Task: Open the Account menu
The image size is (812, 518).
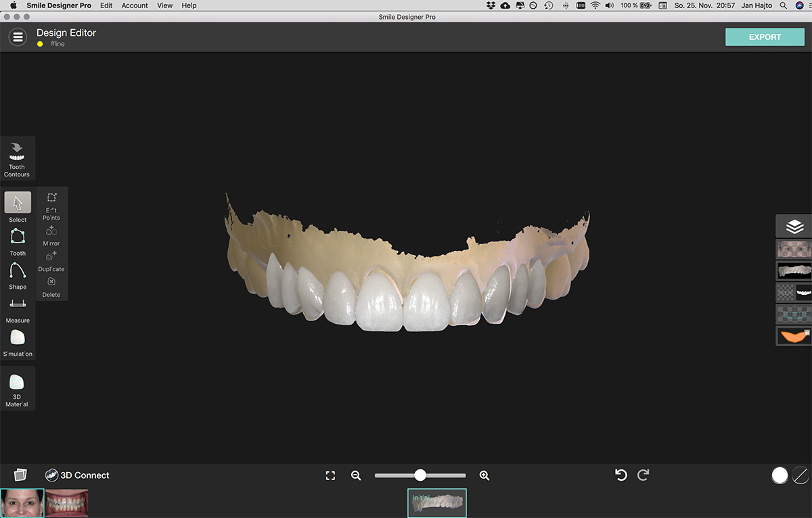Action: (135, 5)
